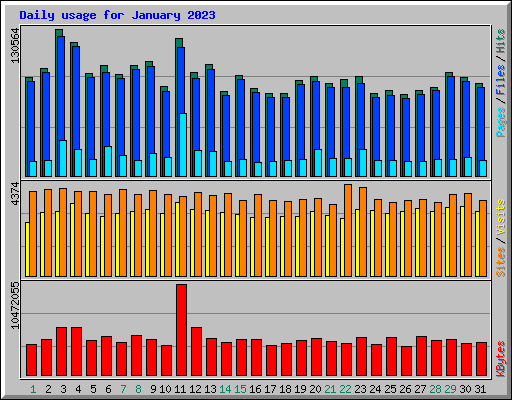Viewport: 512px width, 400px height.
Task: Click the 'KBytes' legend label
Action: pos(501,359)
